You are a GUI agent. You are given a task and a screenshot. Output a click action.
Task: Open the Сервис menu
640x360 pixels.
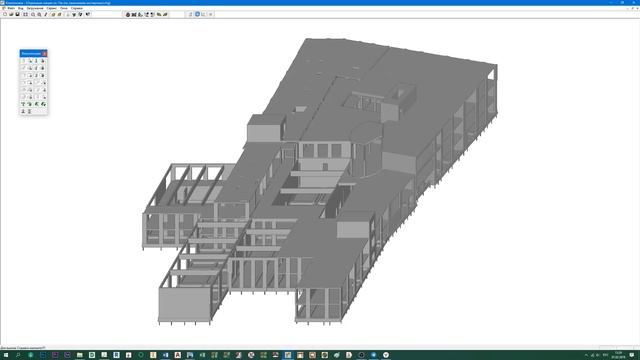click(x=52, y=8)
